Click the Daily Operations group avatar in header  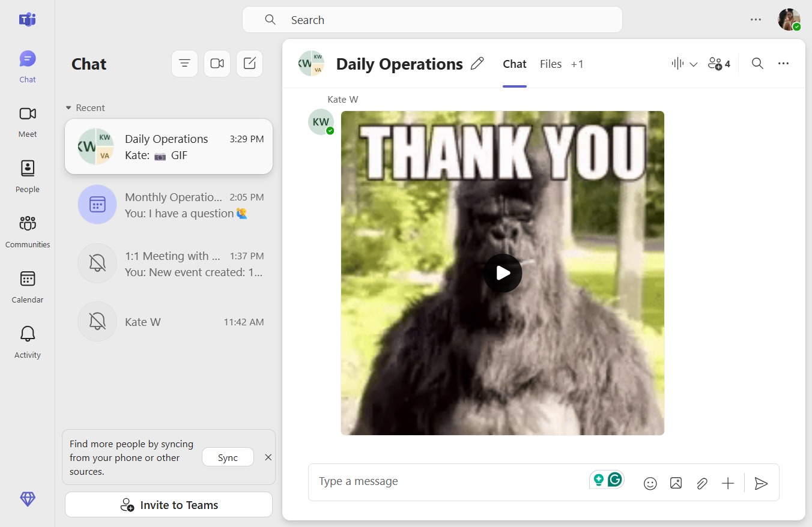pos(311,64)
